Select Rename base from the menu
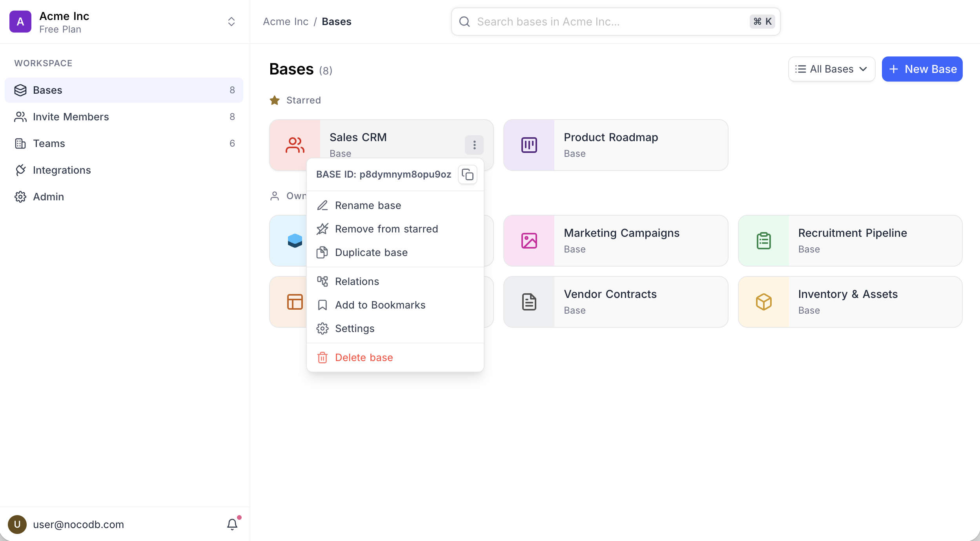980x541 pixels. tap(395, 205)
